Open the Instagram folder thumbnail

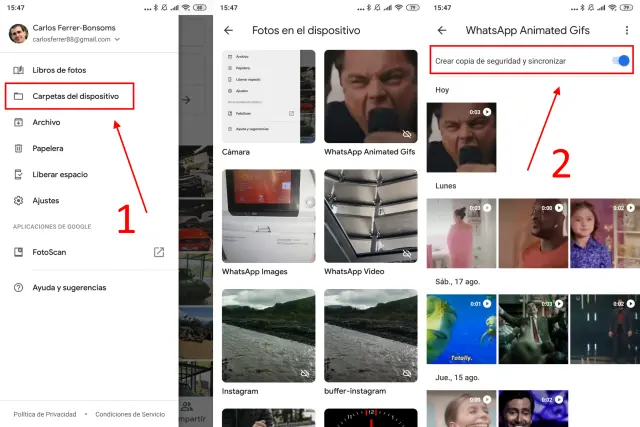268,335
